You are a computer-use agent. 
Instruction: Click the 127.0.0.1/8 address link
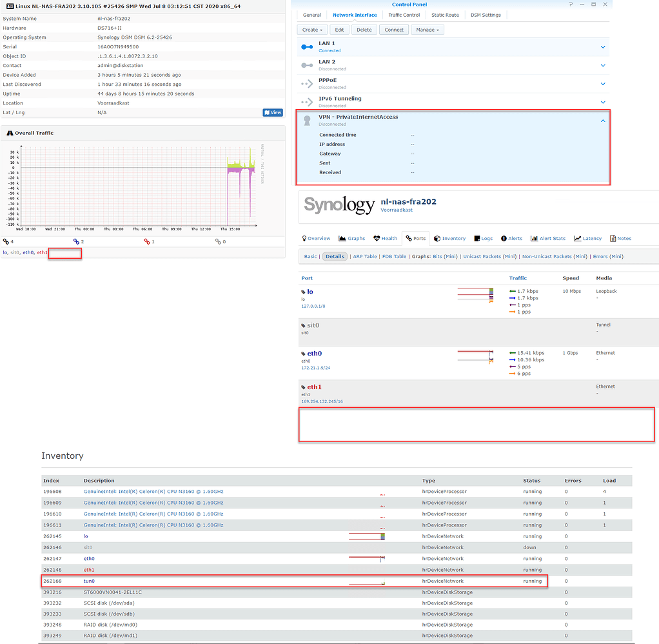coord(313,307)
